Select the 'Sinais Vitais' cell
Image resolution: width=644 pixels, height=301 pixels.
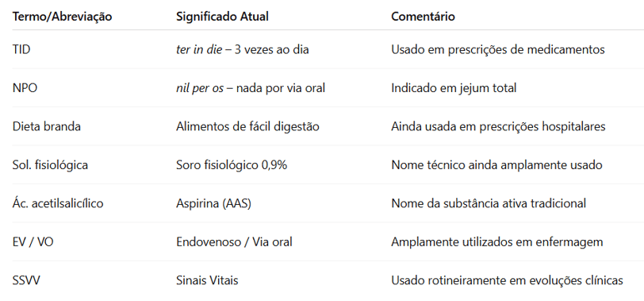(207, 280)
